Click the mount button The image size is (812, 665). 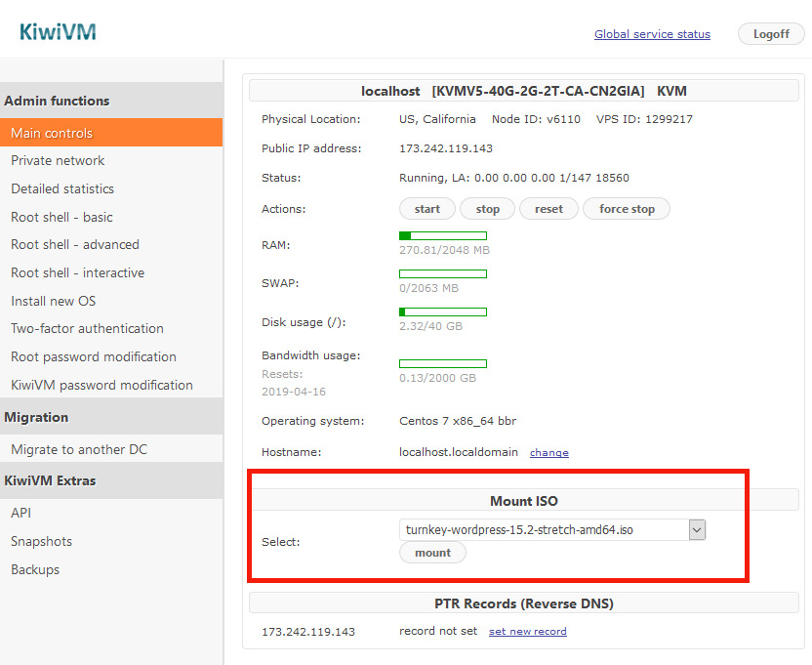click(432, 553)
